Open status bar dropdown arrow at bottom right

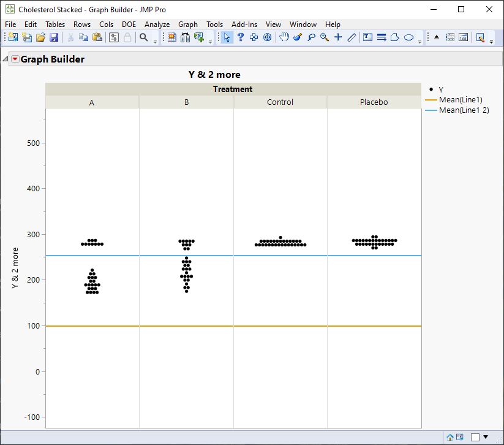486,437
